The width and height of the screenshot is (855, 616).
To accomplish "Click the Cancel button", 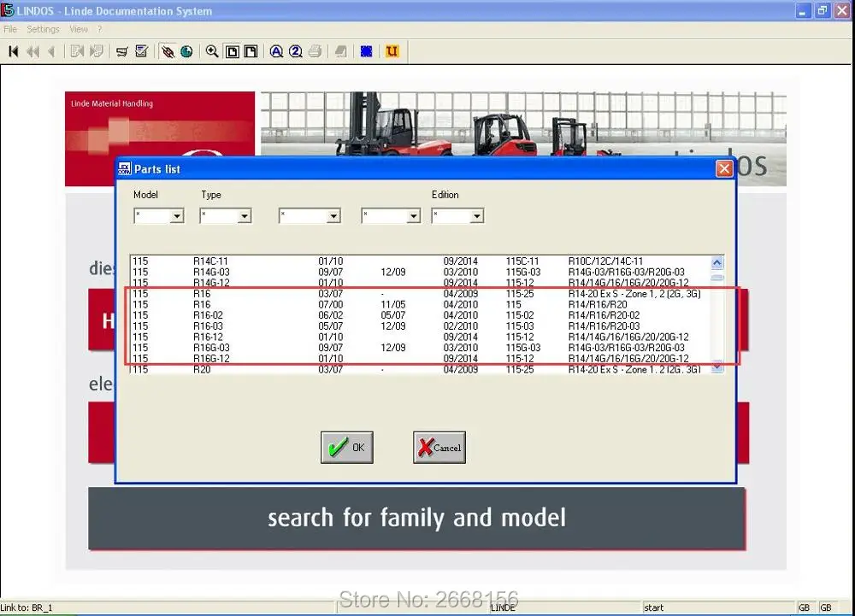I will [439, 447].
